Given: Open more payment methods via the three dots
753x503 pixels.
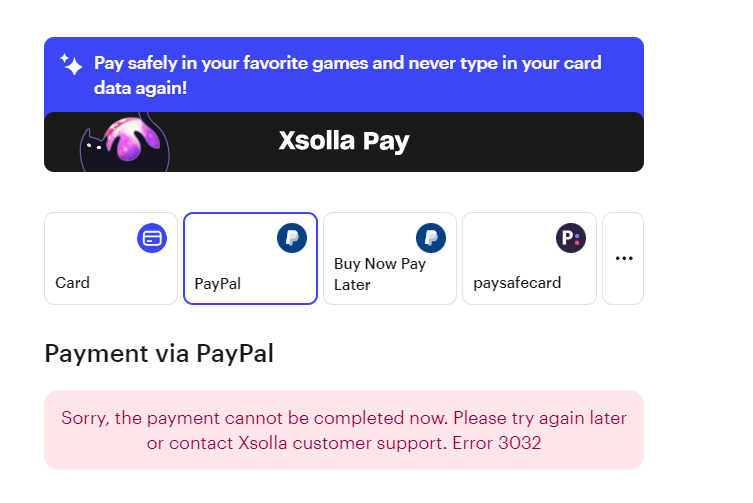Looking at the screenshot, I should click(624, 258).
